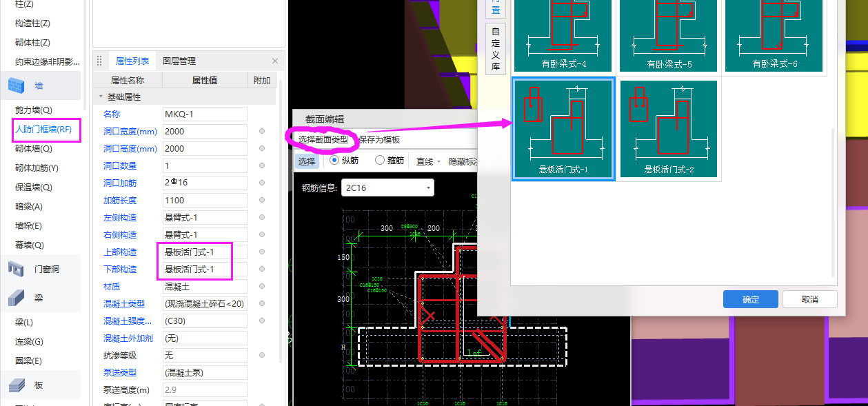Image resolution: width=868 pixels, height=406 pixels.
Task: Switch to 图层管理 tab
Action: tap(179, 61)
